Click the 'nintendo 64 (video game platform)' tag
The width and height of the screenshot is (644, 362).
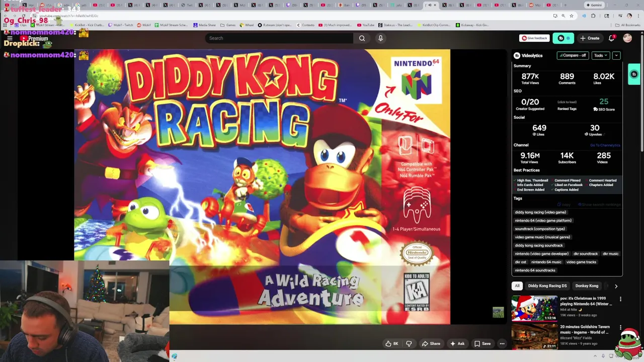click(x=543, y=221)
